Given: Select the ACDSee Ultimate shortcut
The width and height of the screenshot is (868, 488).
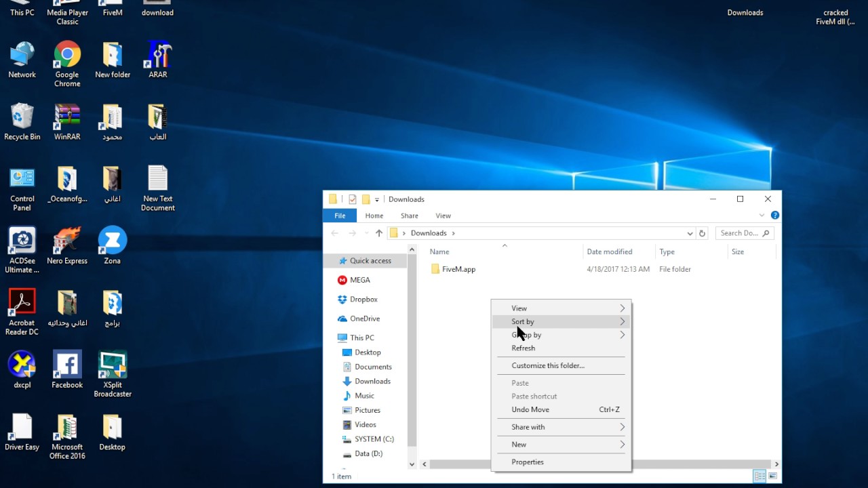Looking at the screenshot, I should [22, 251].
